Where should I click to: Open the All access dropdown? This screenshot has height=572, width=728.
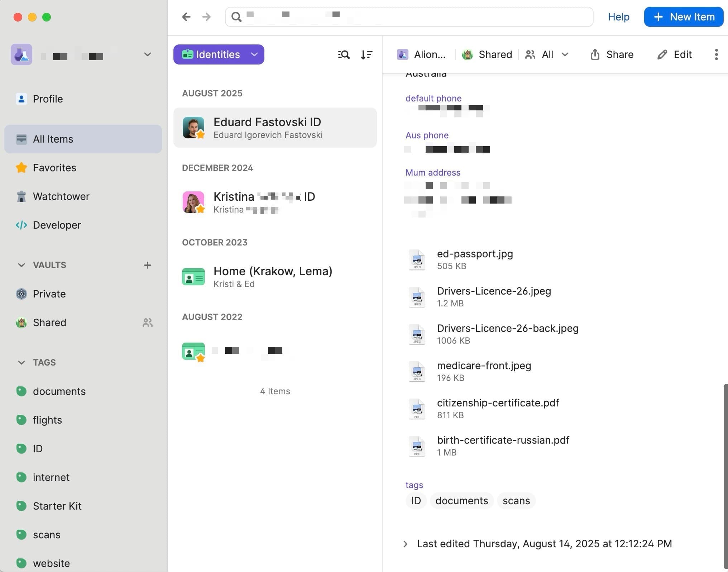click(547, 54)
